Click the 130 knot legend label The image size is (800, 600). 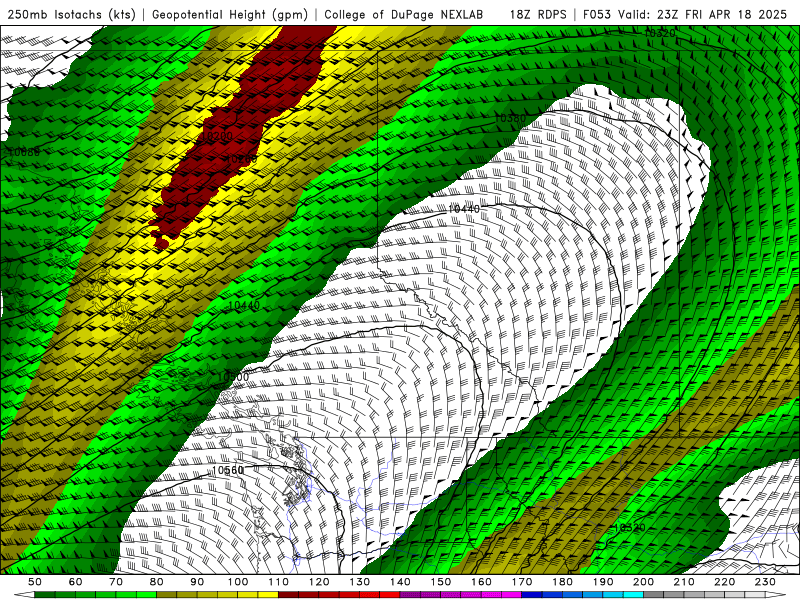pyautogui.click(x=360, y=582)
